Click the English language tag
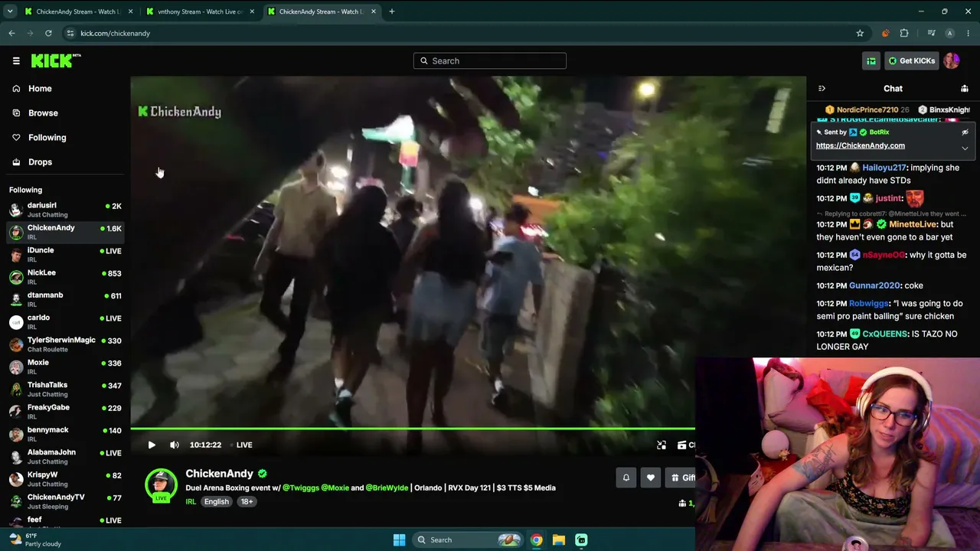The image size is (980, 551). click(x=217, y=502)
